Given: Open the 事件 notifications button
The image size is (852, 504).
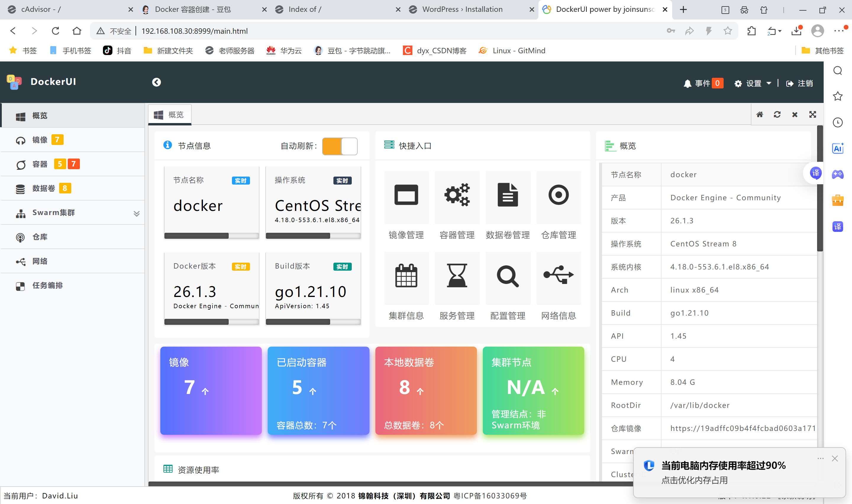Looking at the screenshot, I should coord(703,83).
